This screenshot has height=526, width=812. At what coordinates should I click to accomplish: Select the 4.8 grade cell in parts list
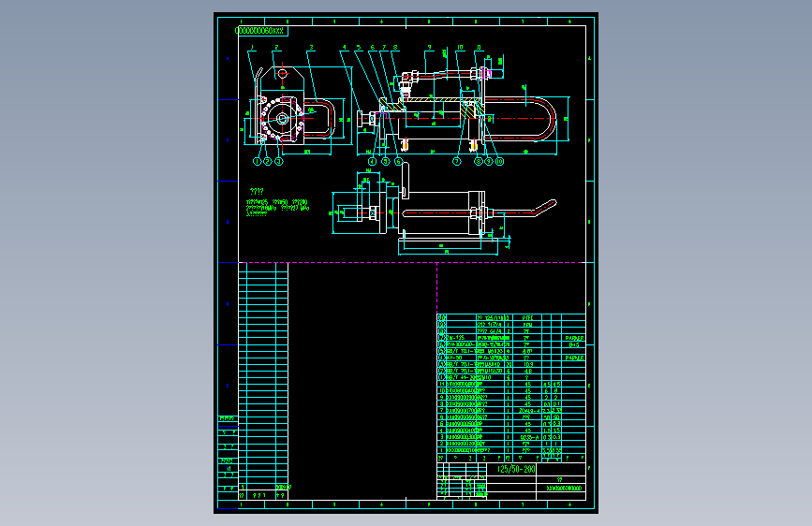click(528, 372)
